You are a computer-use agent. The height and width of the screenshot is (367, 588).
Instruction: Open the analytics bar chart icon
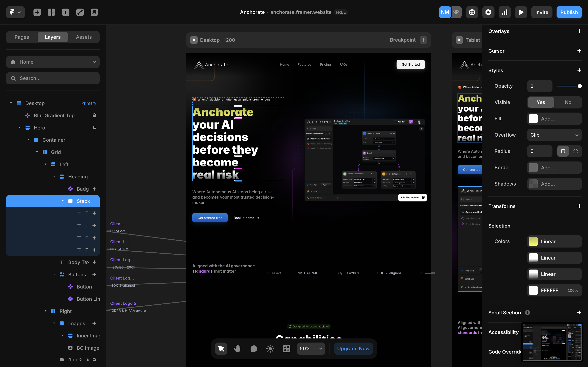click(x=505, y=12)
